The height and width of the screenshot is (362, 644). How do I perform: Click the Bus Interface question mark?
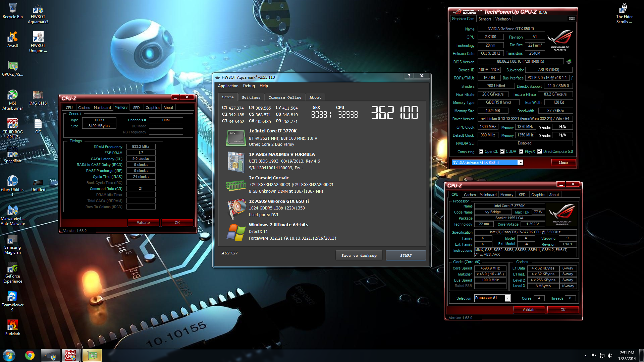point(572,78)
